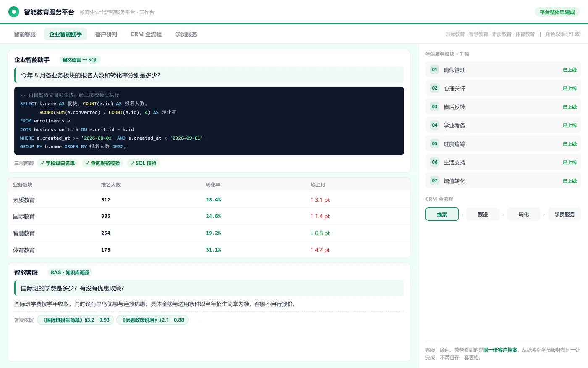
Task: Click the question 国际班的学费是多少
Action: 209,288
